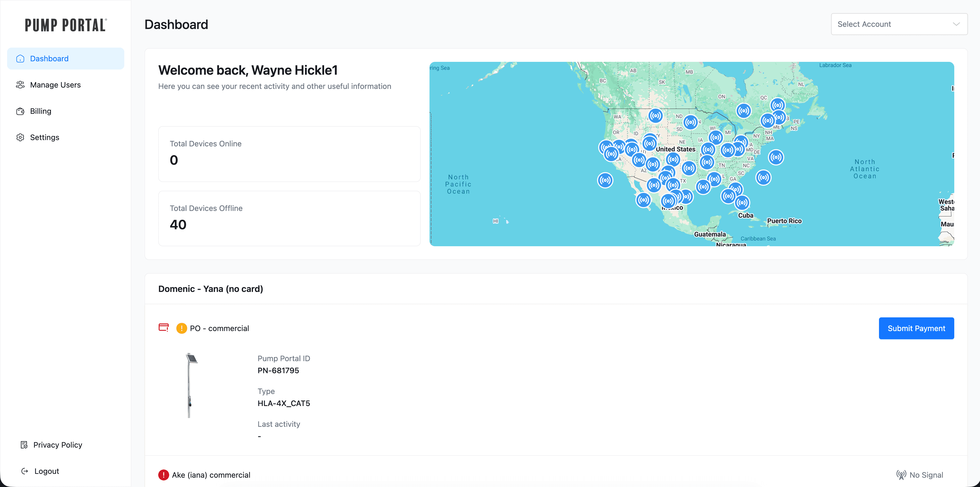Click the Dashboard page title
Screen dimensions: 980x487
click(176, 24)
